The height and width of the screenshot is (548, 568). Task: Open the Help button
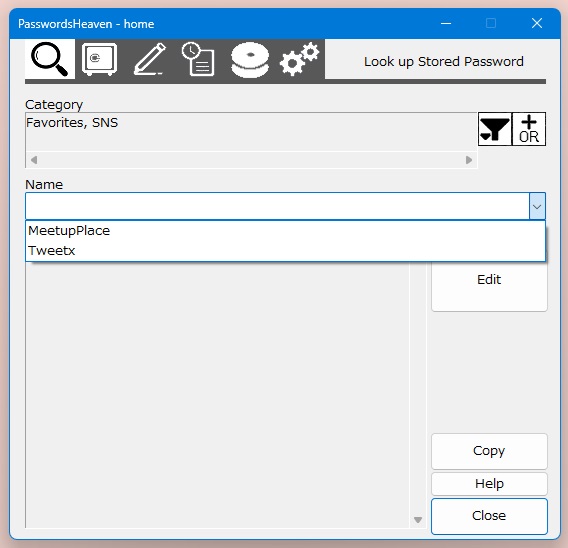489,484
